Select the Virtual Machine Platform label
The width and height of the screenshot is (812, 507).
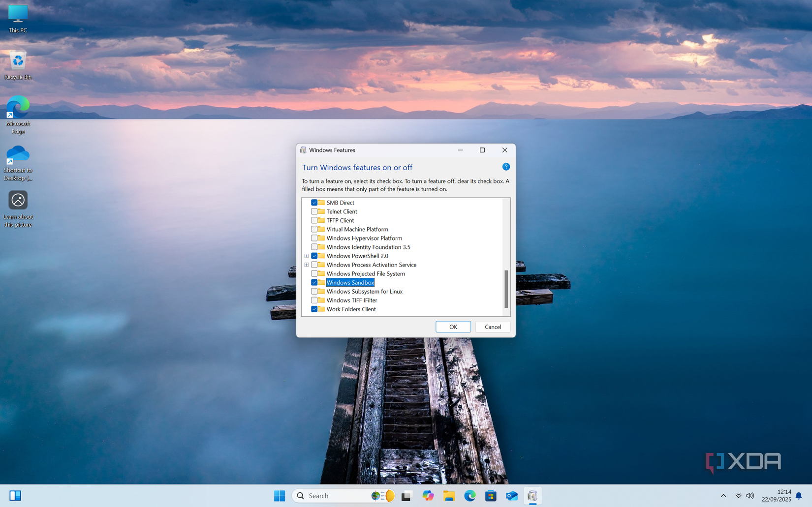[x=357, y=229]
